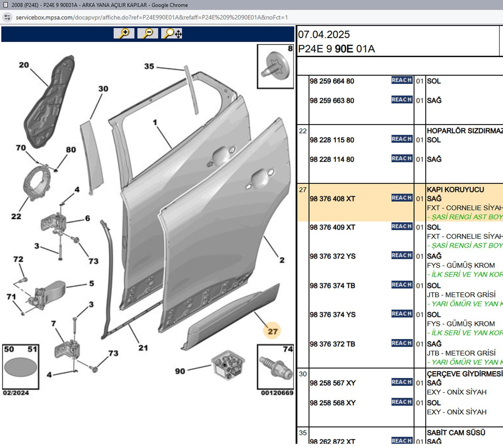Image resolution: width=503 pixels, height=448 pixels.
Task: Click part number 98 259 663 80
Action: 332,101
